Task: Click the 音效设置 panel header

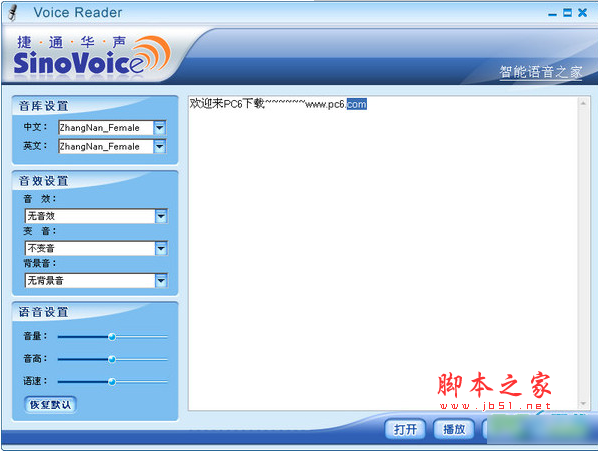Action: tap(43, 181)
